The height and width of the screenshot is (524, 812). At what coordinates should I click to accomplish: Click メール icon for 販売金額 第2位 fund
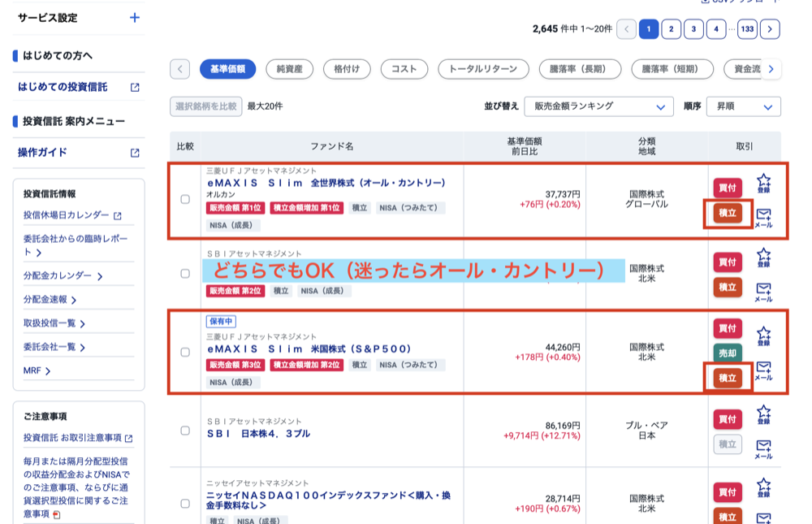(764, 292)
